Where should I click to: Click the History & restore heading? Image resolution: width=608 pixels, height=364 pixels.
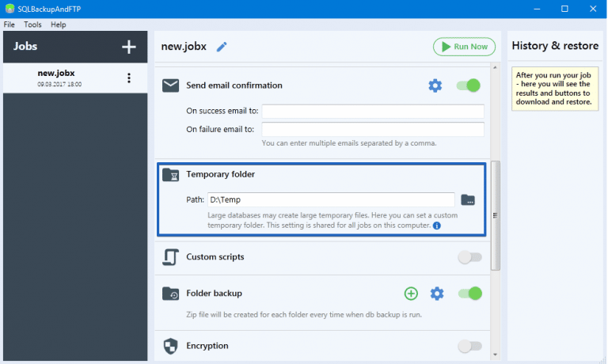point(555,46)
